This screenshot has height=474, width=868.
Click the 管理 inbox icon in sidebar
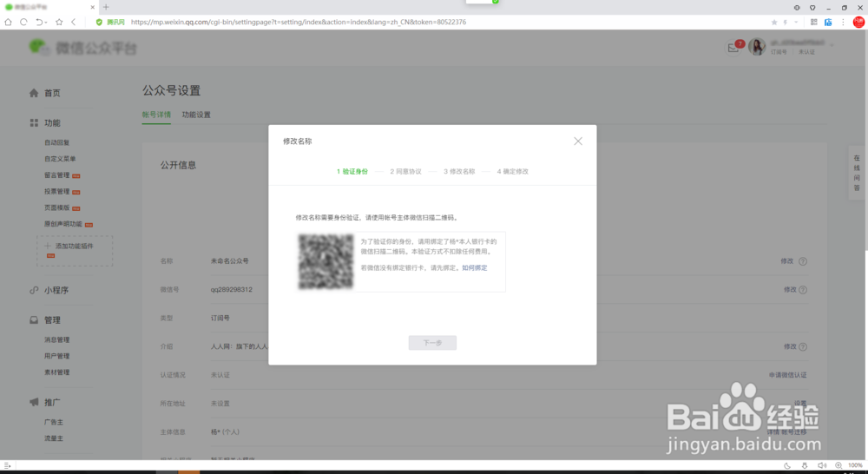click(x=34, y=320)
